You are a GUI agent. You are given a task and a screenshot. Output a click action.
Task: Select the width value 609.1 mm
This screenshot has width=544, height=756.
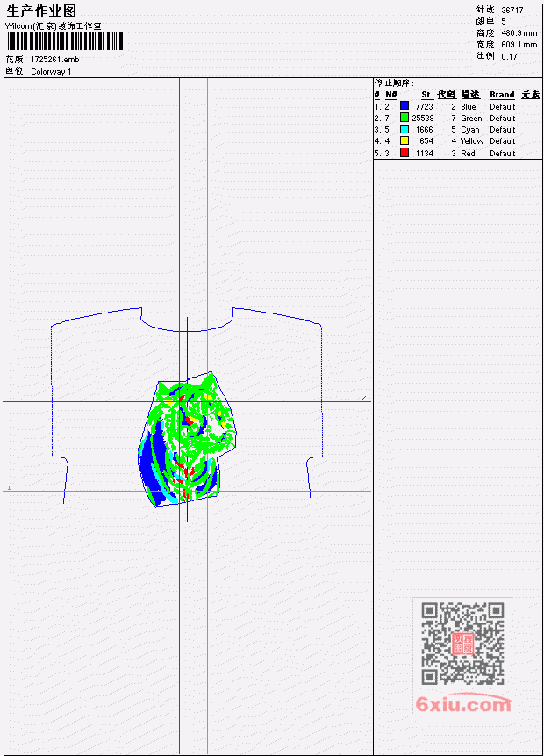point(519,45)
